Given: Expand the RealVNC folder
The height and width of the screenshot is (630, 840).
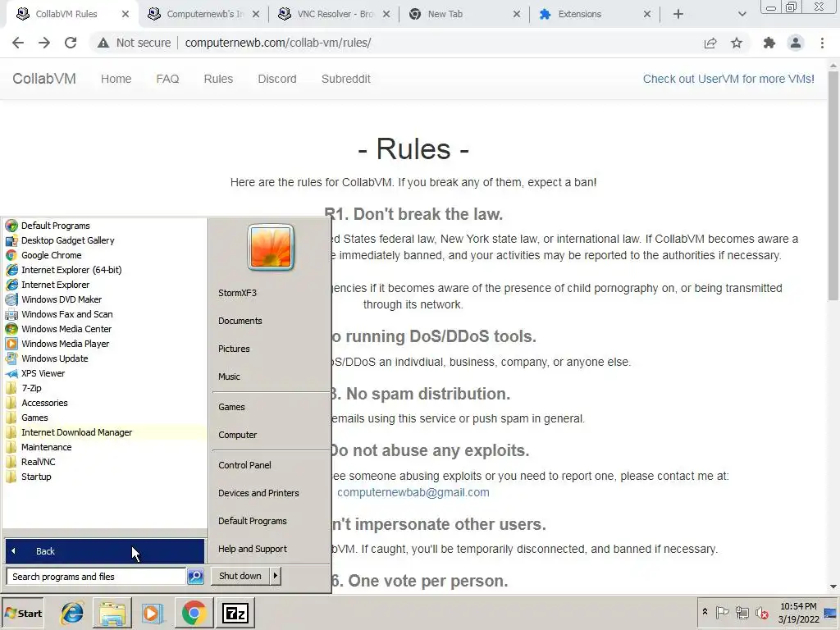Looking at the screenshot, I should pos(104,462).
